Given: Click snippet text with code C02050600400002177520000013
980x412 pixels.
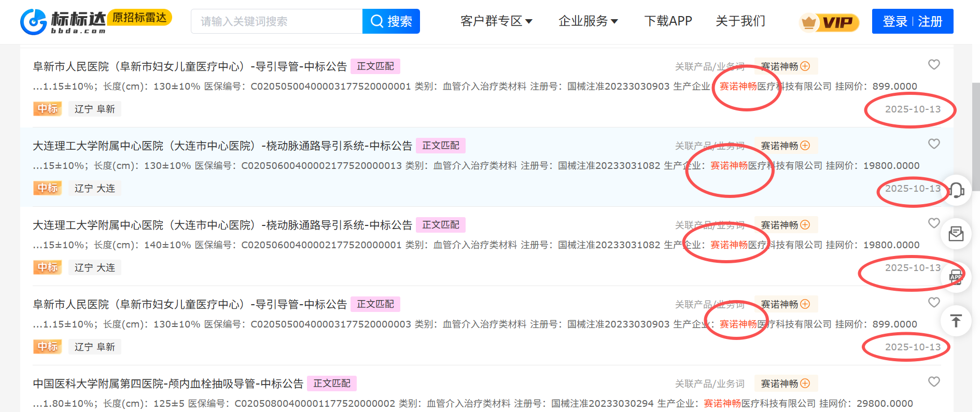Looking at the screenshot, I should click(x=476, y=165).
